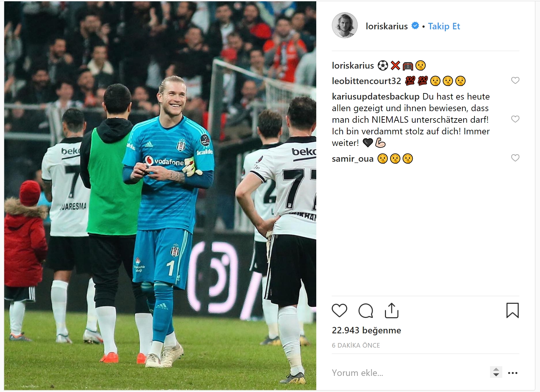Share the post with the upload arrow icon
The image size is (540, 392).
(392, 311)
